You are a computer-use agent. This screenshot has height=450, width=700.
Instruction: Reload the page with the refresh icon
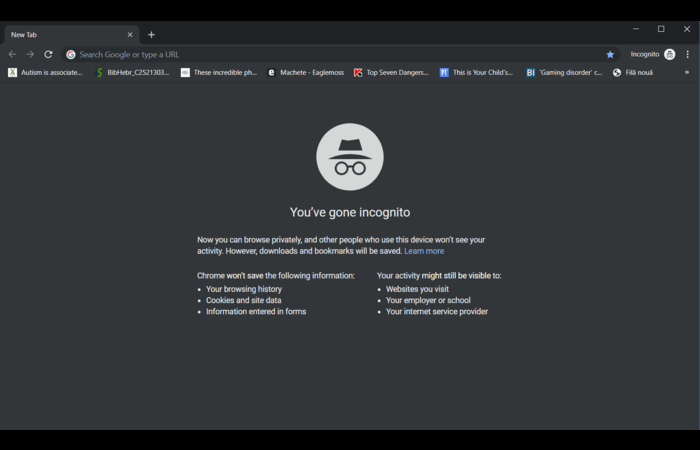[48, 54]
